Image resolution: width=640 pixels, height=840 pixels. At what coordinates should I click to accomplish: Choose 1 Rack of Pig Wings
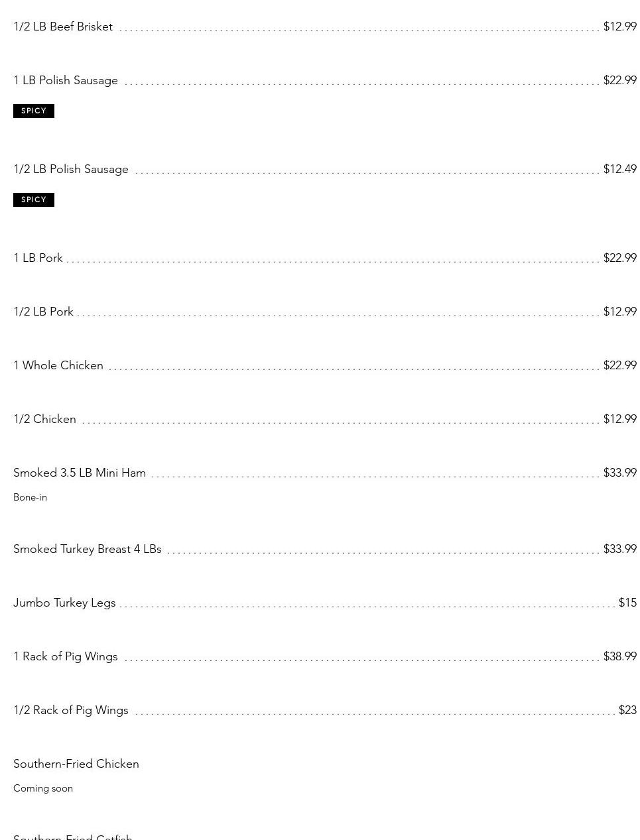pyautogui.click(x=66, y=656)
